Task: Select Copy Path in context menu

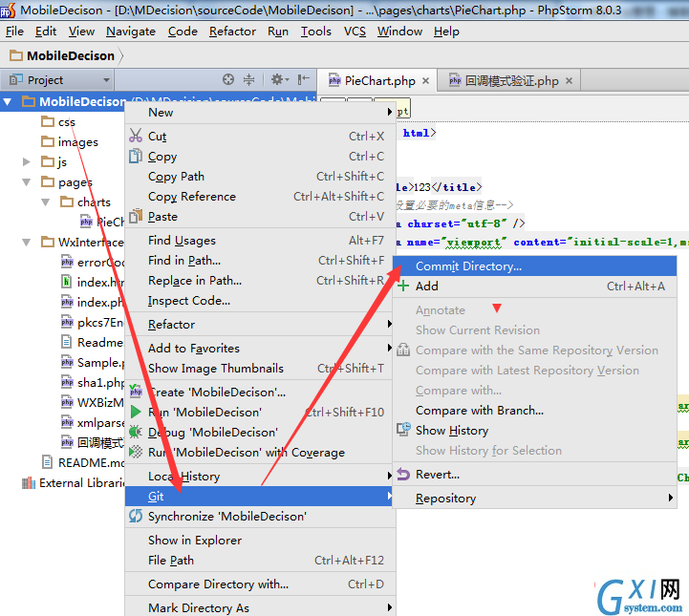Action: (x=260, y=176)
